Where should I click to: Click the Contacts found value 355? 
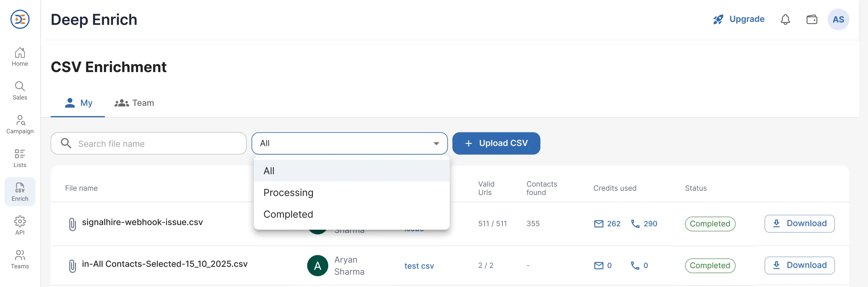coord(533,224)
